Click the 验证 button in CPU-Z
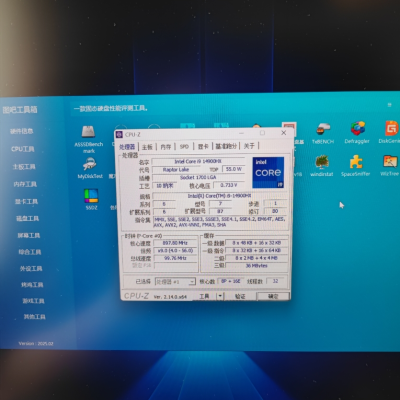Image resolution: width=400 pixels, height=400 pixels. (240, 296)
